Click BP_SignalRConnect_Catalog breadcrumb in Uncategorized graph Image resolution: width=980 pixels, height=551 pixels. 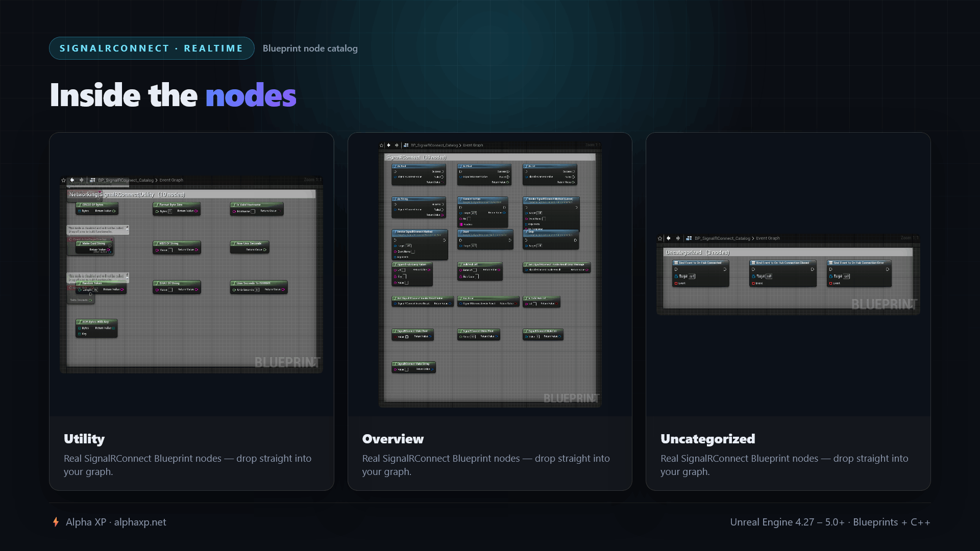coord(722,238)
